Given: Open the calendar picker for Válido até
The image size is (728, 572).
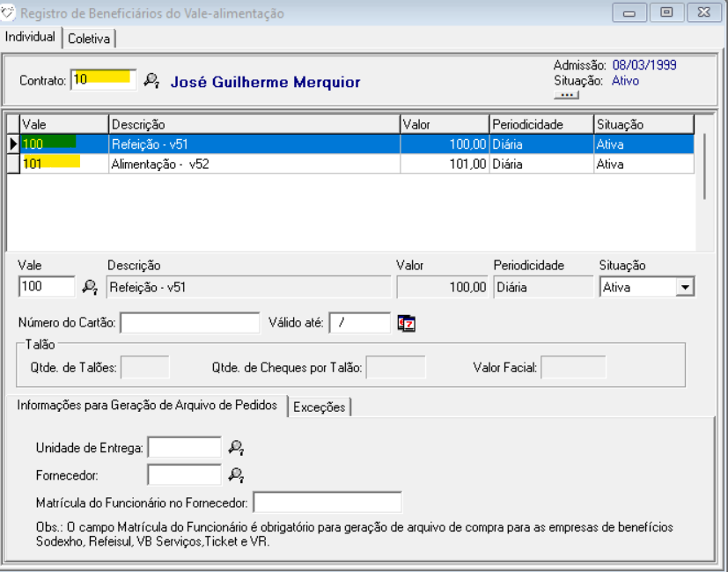Looking at the screenshot, I should pyautogui.click(x=406, y=323).
